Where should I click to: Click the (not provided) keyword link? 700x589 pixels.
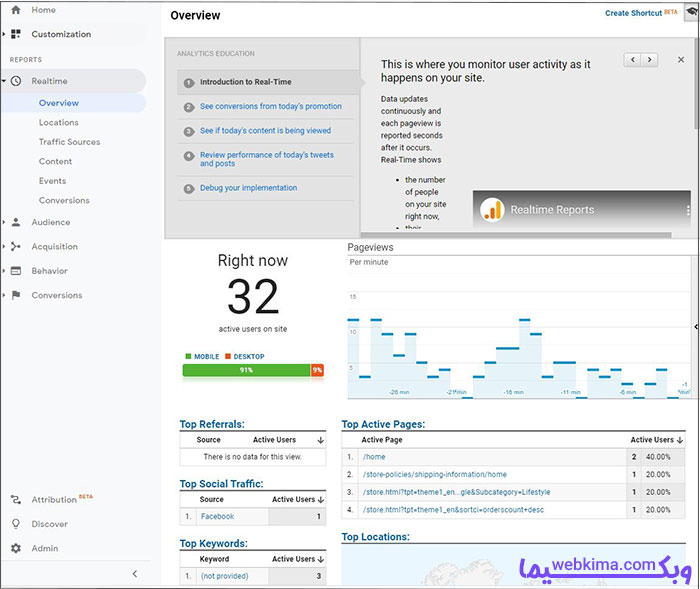[224, 576]
